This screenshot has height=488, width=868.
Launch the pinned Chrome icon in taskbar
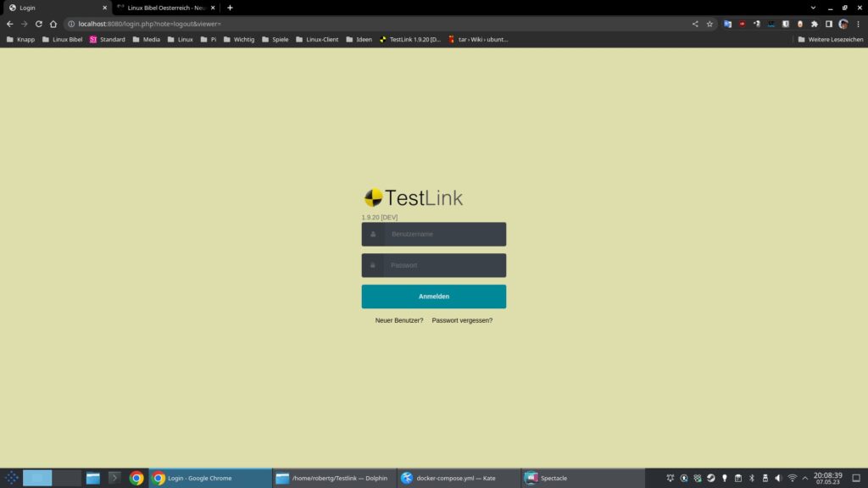[136, 478]
